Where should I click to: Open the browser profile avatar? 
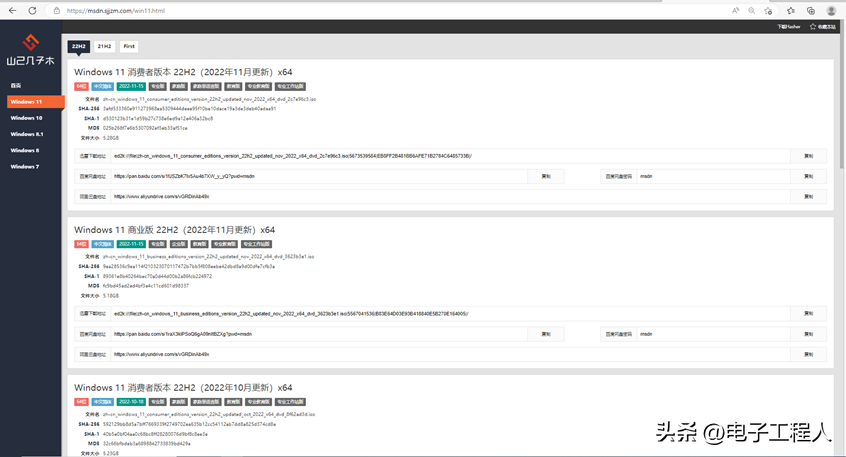[831, 10]
